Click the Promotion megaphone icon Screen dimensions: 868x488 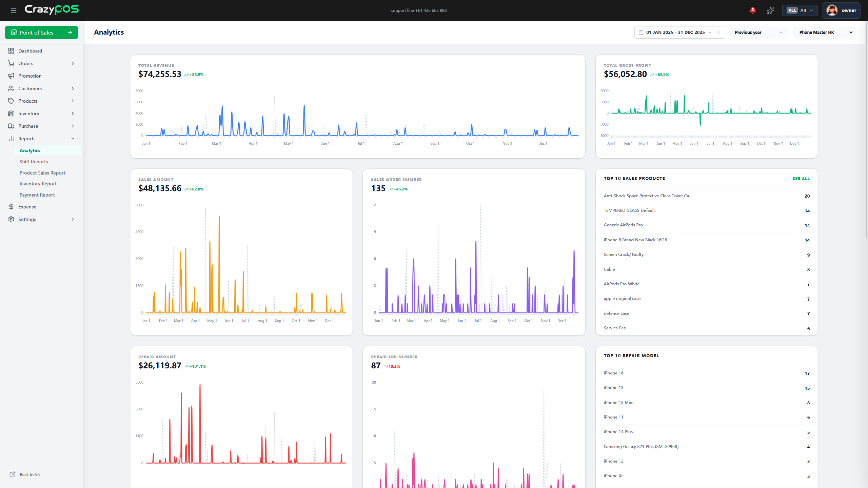point(11,76)
